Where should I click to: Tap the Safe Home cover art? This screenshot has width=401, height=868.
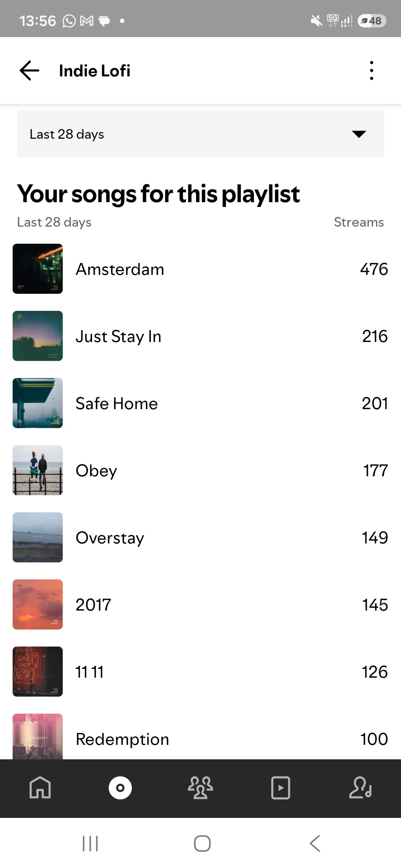click(x=38, y=403)
